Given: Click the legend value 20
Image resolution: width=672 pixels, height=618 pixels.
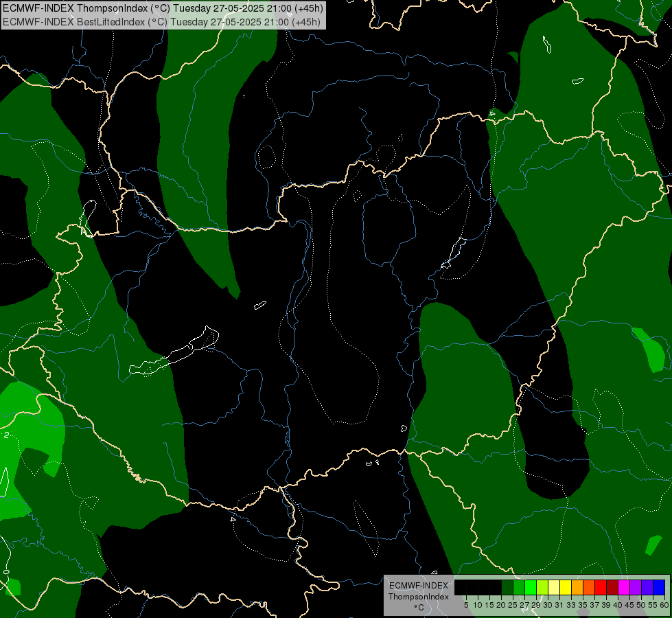Looking at the screenshot, I should (501, 605).
